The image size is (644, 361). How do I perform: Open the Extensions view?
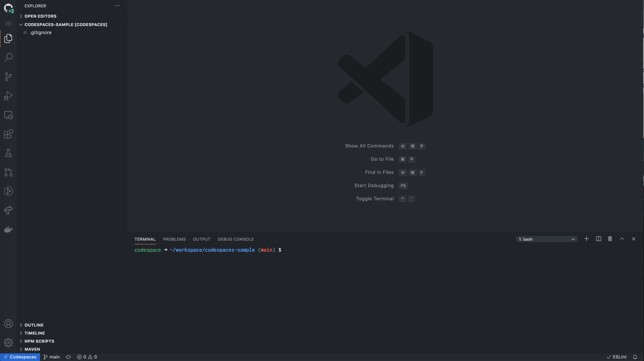8,134
